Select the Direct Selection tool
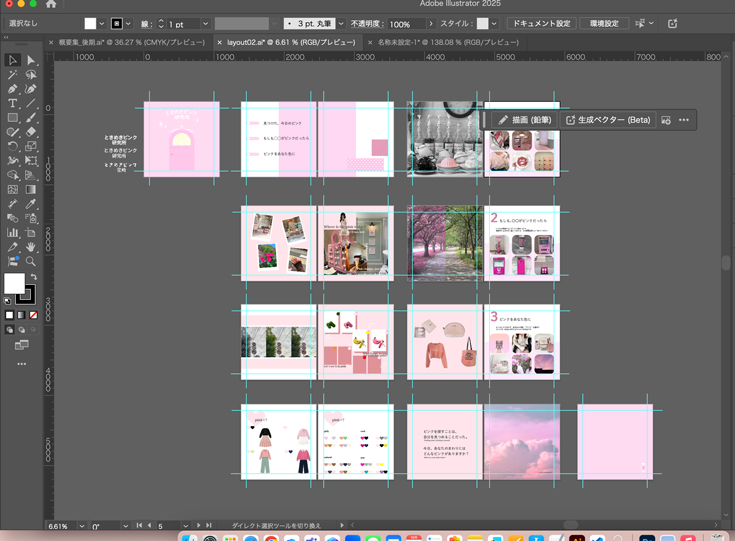735x541 pixels. click(31, 61)
